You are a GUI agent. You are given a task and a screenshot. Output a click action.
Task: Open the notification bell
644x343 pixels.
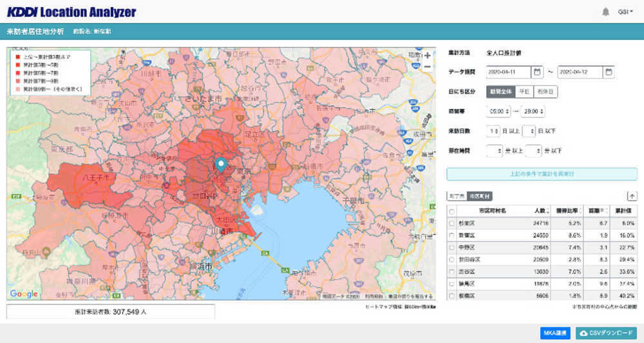point(605,12)
